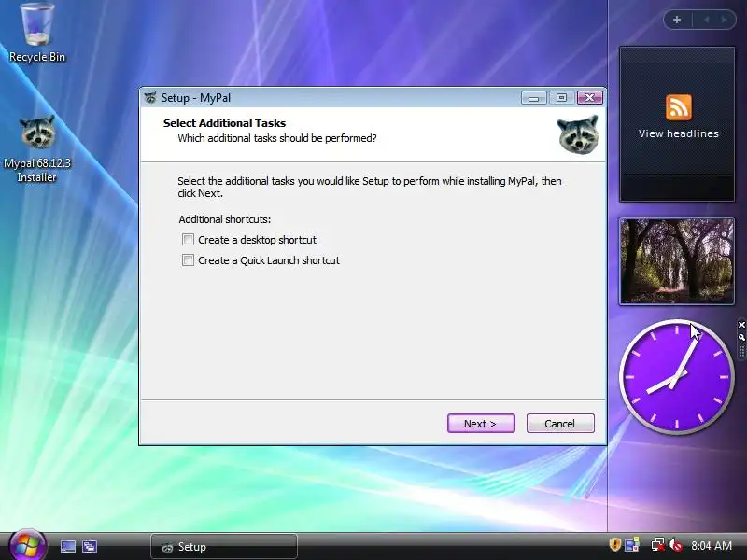
Task: Click raccoon icon in Setup title bar
Action: pyautogui.click(x=150, y=98)
